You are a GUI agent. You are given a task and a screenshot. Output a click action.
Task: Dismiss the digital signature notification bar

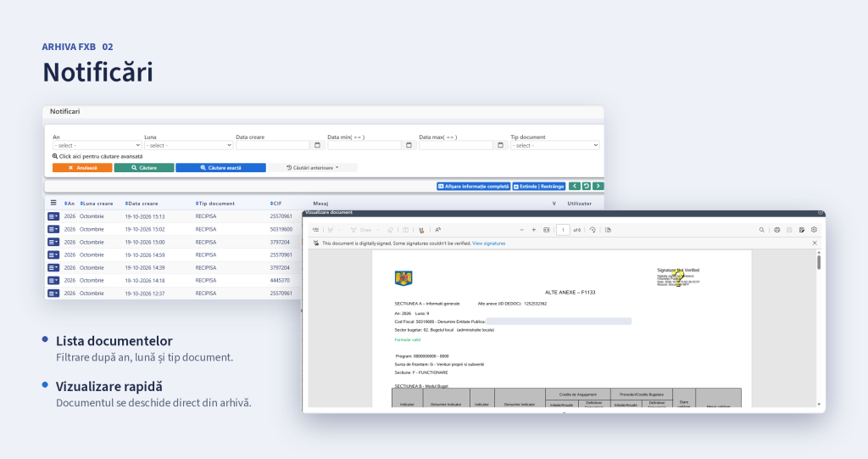(815, 243)
